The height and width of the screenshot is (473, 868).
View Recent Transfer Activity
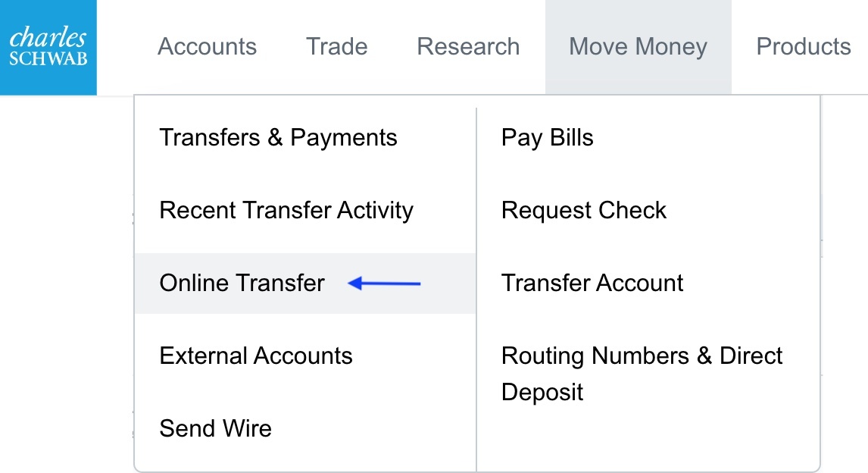286,211
